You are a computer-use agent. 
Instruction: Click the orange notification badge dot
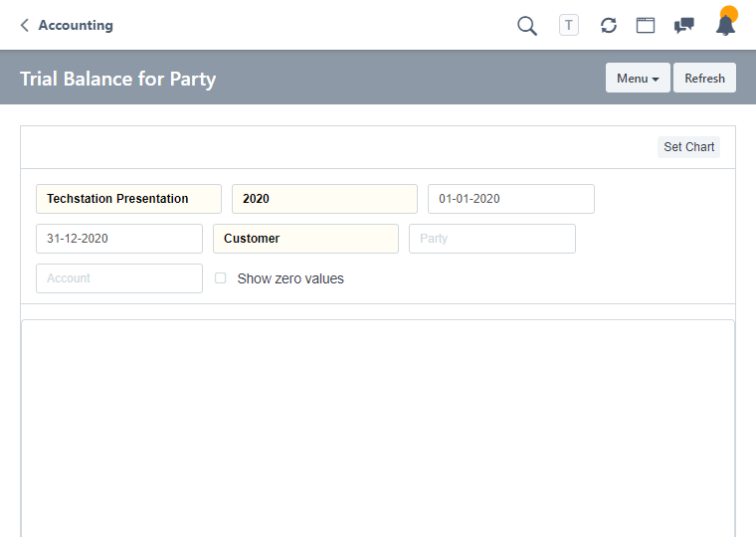point(729,14)
